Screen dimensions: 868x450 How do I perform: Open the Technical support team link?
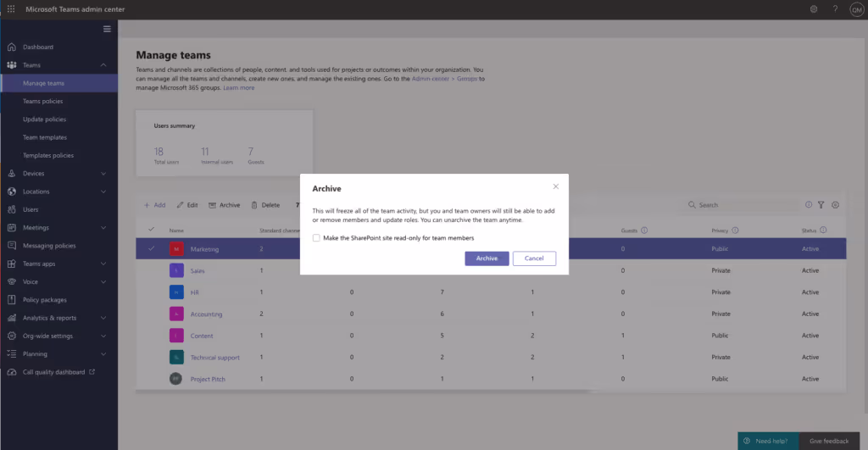[x=214, y=358]
